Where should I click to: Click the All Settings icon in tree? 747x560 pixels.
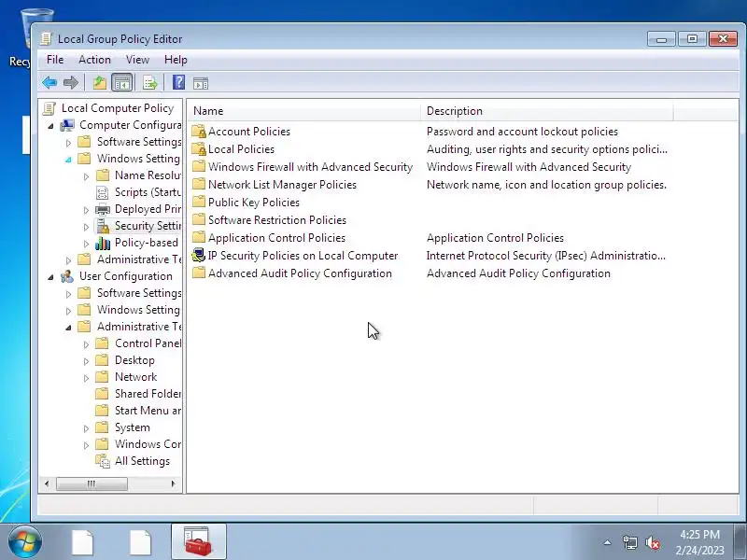(103, 461)
